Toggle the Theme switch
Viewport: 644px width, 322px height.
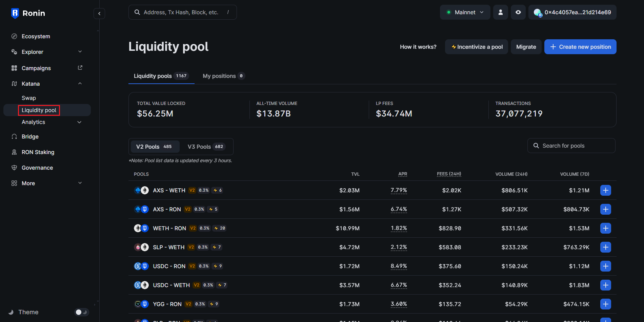[81, 312]
